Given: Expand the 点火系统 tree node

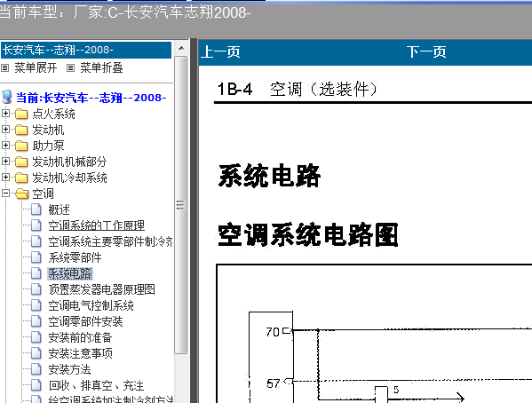Looking at the screenshot, I should [5, 113].
